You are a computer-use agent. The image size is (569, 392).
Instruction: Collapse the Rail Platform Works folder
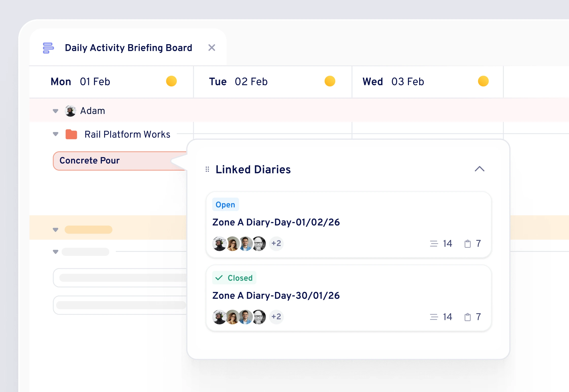tap(55, 134)
